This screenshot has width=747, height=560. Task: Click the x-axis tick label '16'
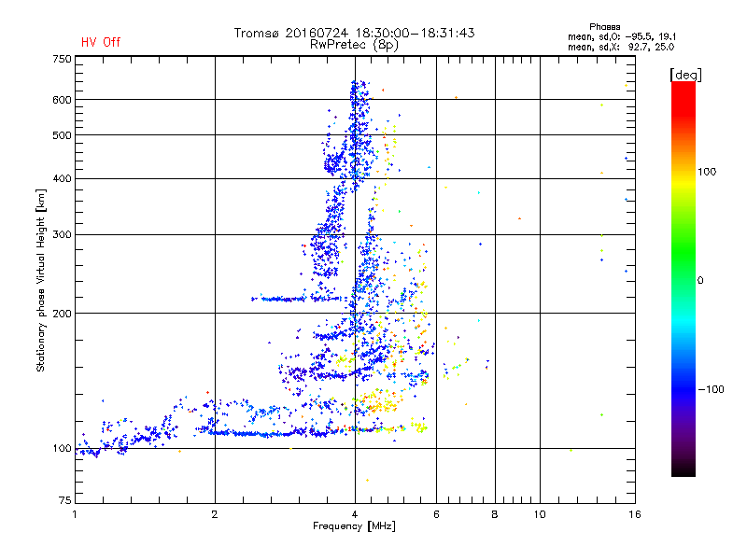tap(635, 514)
